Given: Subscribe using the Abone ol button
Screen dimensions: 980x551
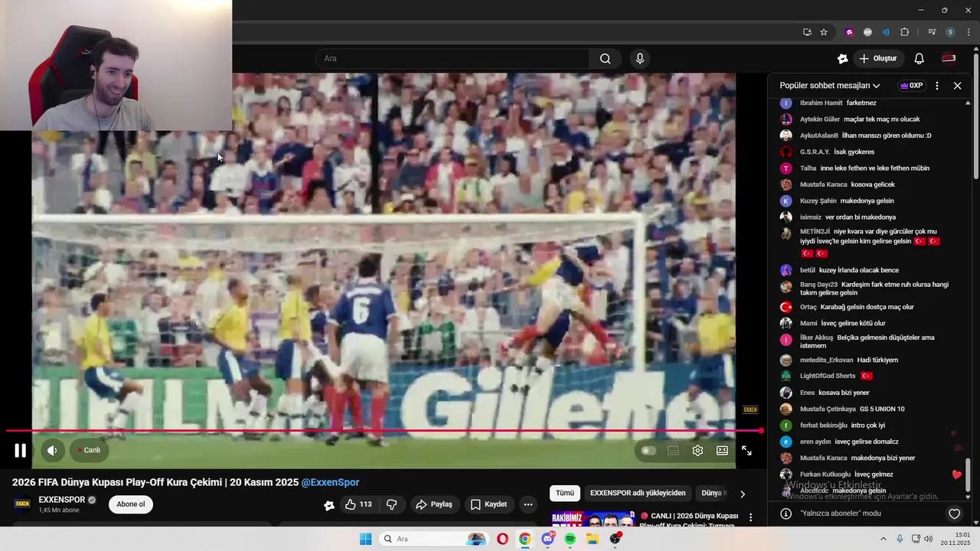Looking at the screenshot, I should coord(131,504).
